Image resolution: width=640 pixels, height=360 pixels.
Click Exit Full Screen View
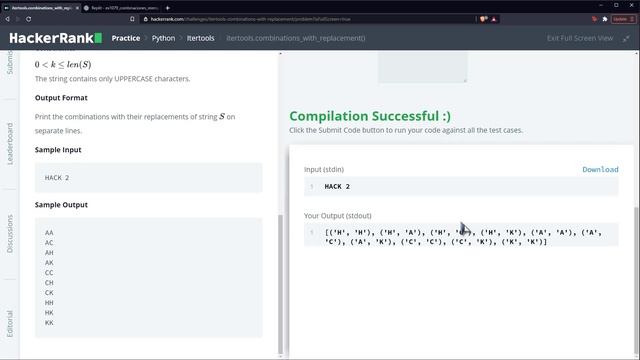pos(580,38)
